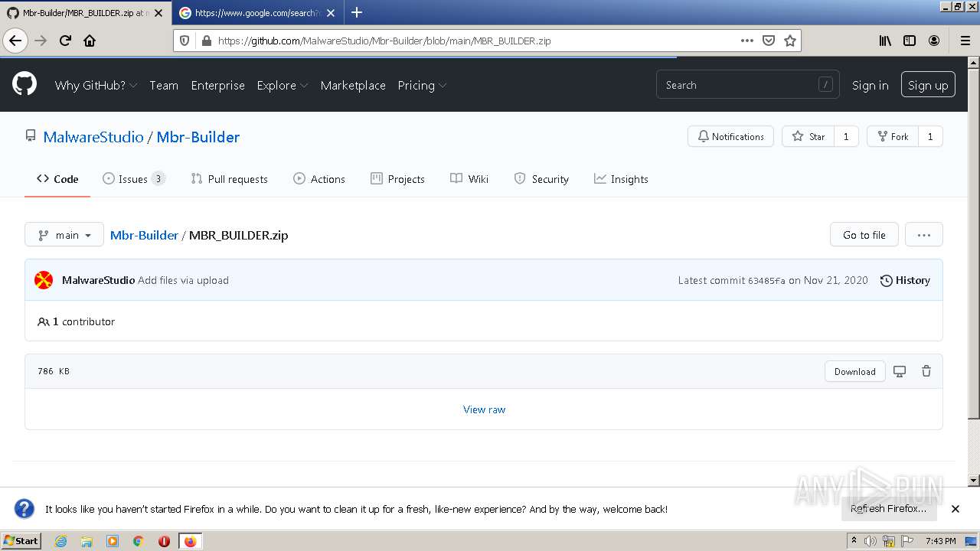Screen dimensions: 980x551
Task: Switch to Issues tab
Action: point(134,179)
